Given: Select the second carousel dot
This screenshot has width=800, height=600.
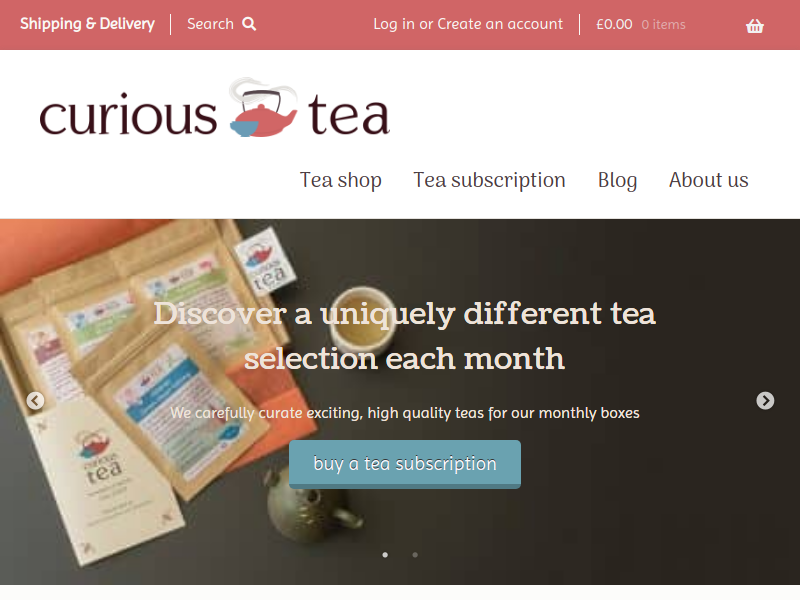Looking at the screenshot, I should tap(415, 555).
